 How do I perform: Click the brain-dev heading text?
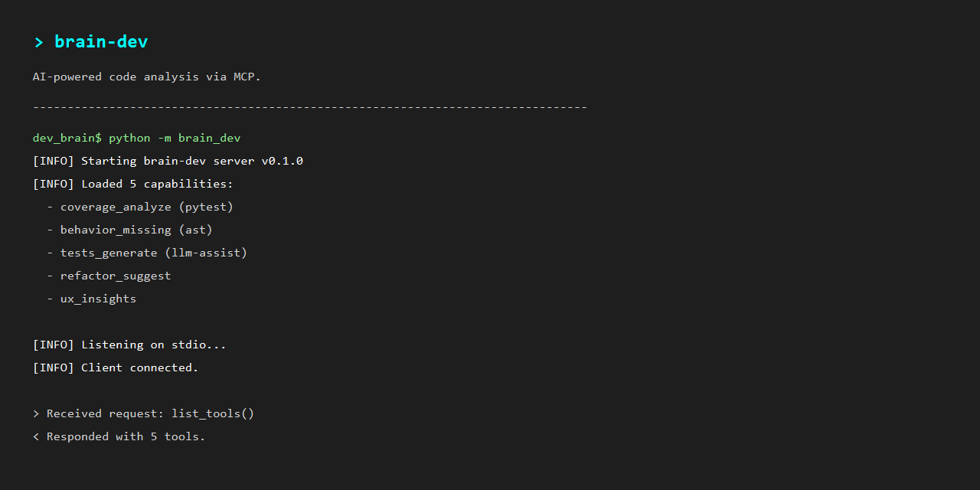coord(101,42)
